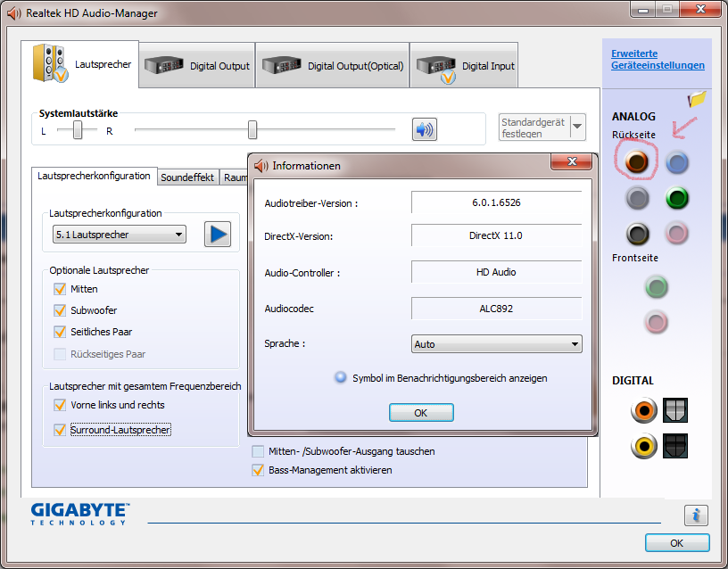Viewport: 728px width, 569px height.
Task: Click the pink front panel jack
Action: point(656,322)
